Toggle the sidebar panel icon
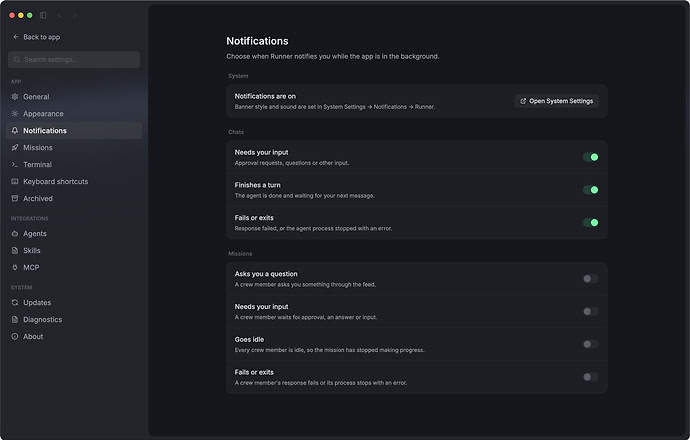The image size is (690, 440). pos(43,15)
